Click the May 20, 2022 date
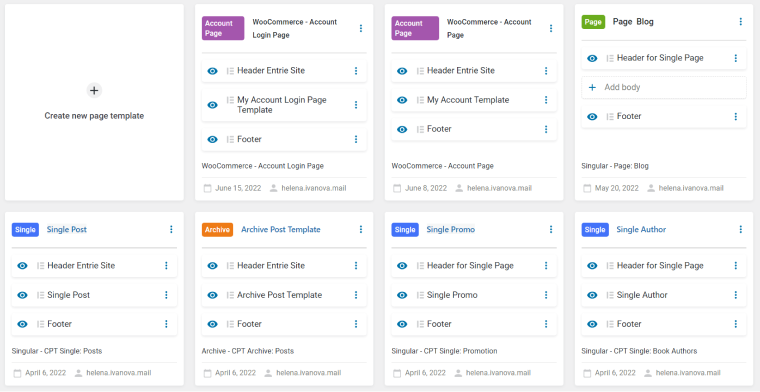760x392 pixels. point(616,188)
